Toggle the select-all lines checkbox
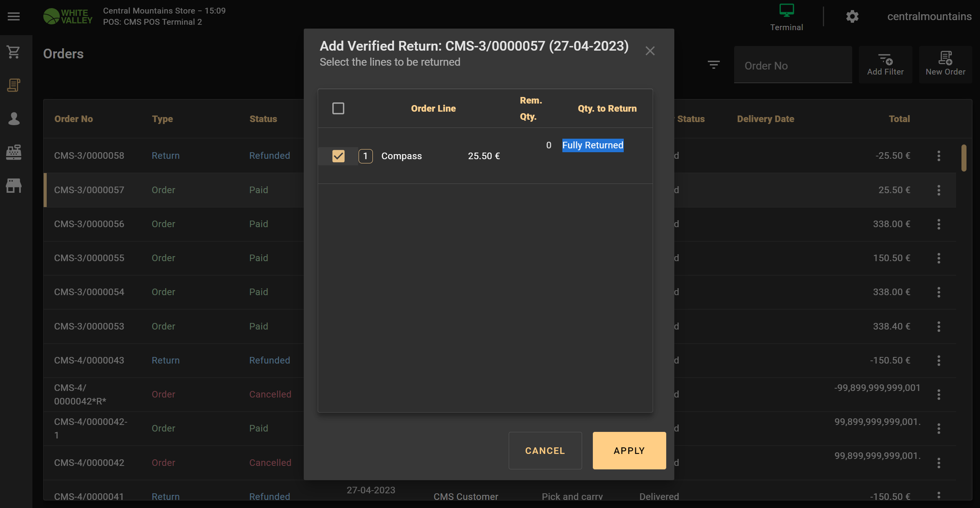This screenshot has height=508, width=980. coord(338,109)
